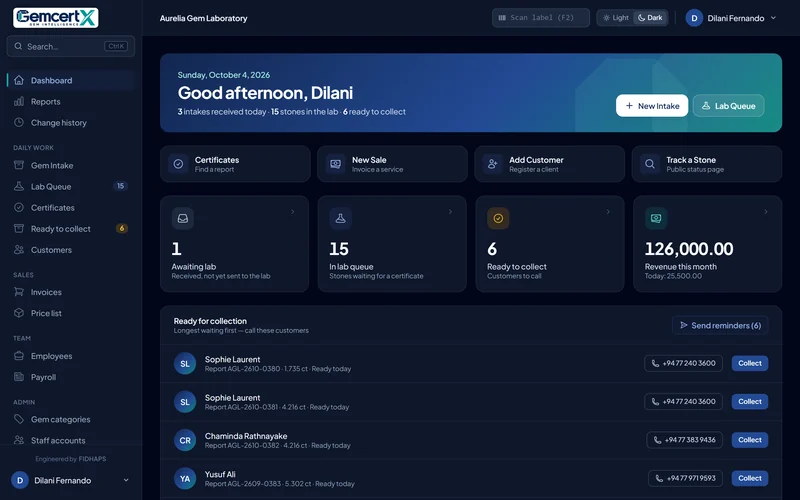Click the Lab Queue badge showing 15
The image size is (800, 500).
click(120, 186)
